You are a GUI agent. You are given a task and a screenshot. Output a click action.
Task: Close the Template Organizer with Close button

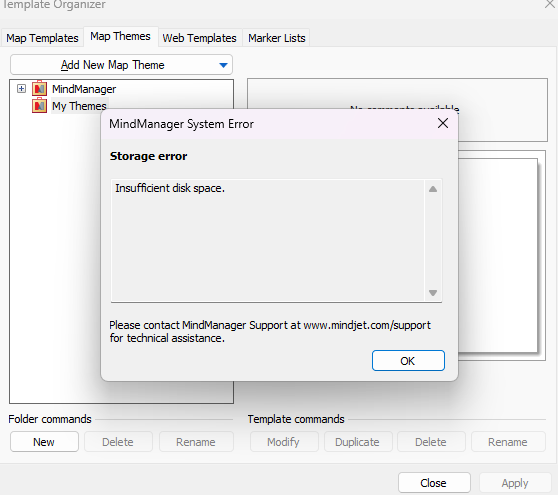point(434,483)
